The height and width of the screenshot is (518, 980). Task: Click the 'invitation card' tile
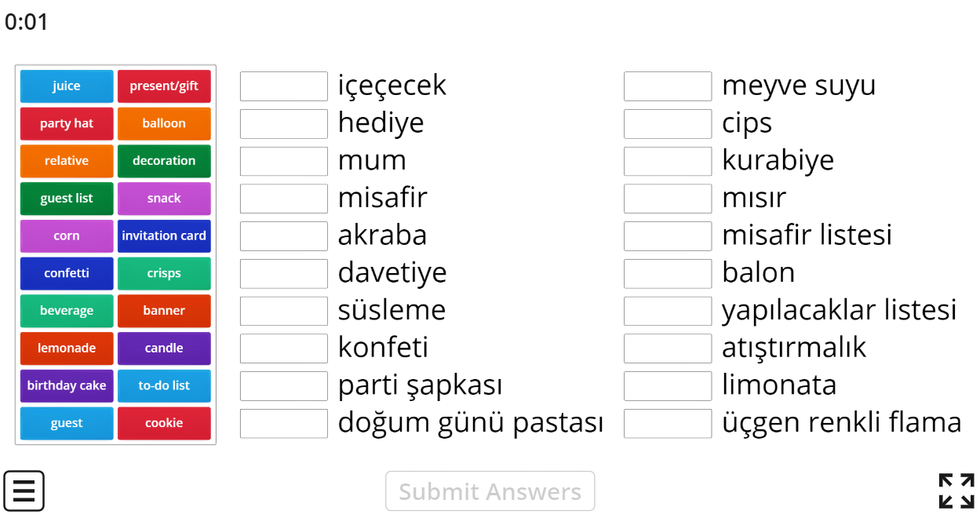[x=164, y=236]
